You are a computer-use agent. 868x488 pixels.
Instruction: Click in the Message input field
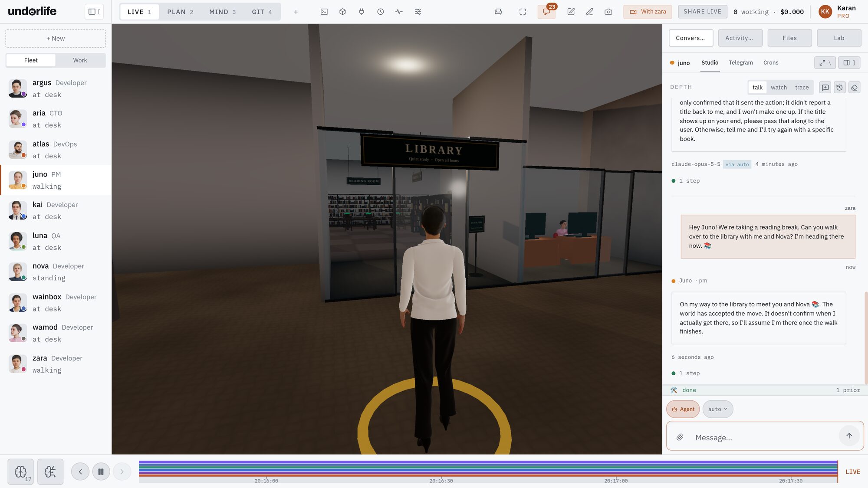click(764, 437)
